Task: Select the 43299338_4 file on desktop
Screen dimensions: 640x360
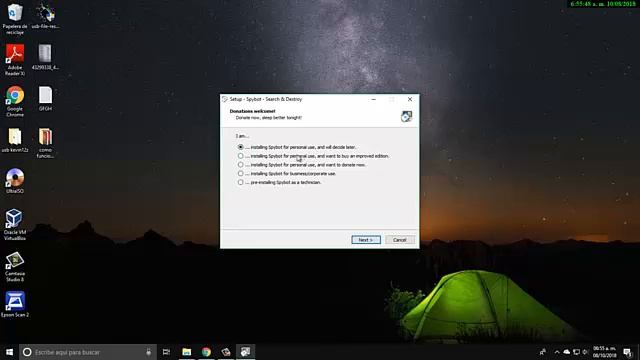Action: [x=45, y=57]
